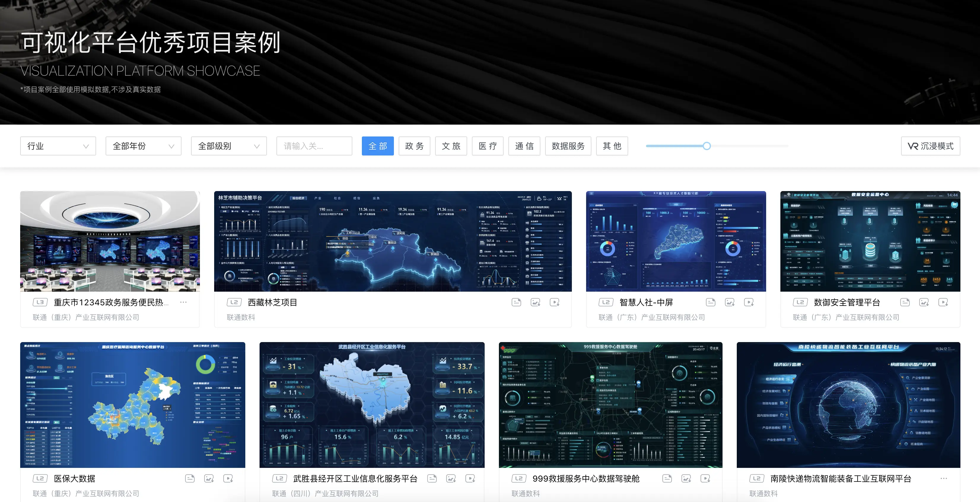980x502 pixels.
Task: Download video for 数御安全管理平台
Action: pyautogui.click(x=943, y=302)
